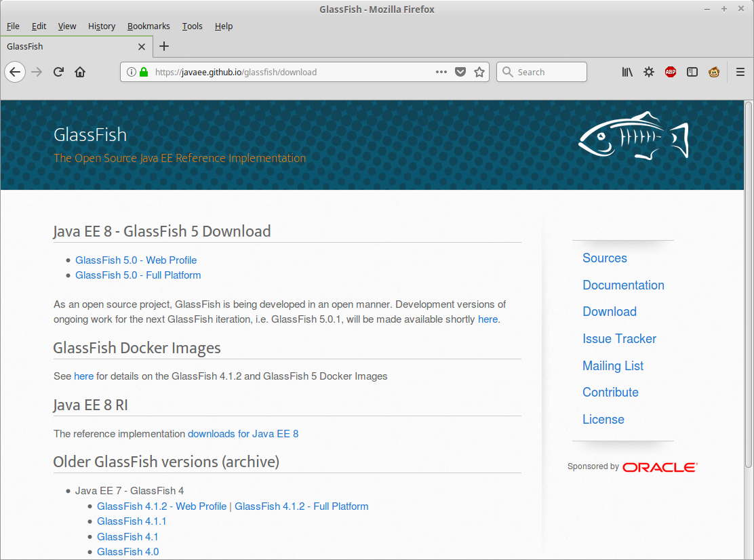Open the Documentation sidebar link
This screenshot has height=560, width=754.
(x=623, y=285)
